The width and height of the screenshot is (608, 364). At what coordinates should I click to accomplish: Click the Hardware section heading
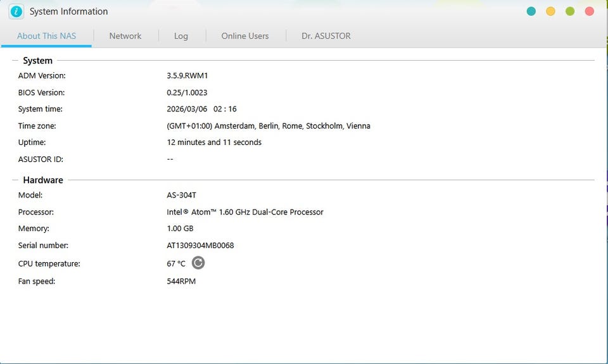(x=43, y=180)
